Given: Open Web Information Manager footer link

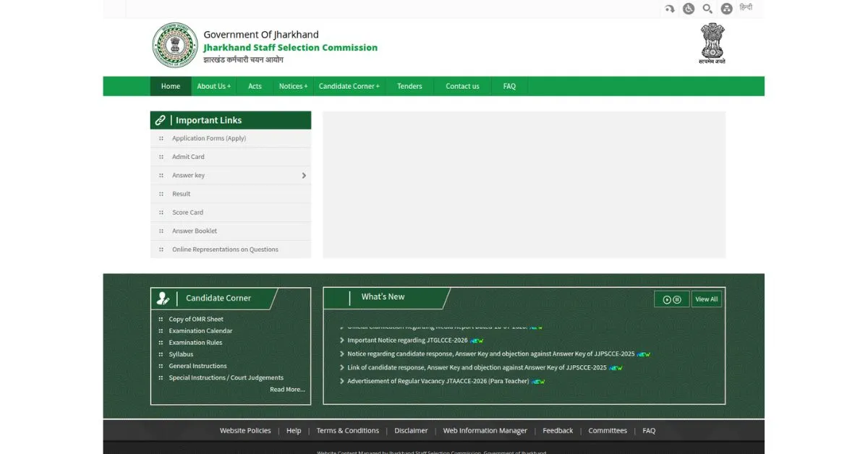Looking at the screenshot, I should click(485, 431).
